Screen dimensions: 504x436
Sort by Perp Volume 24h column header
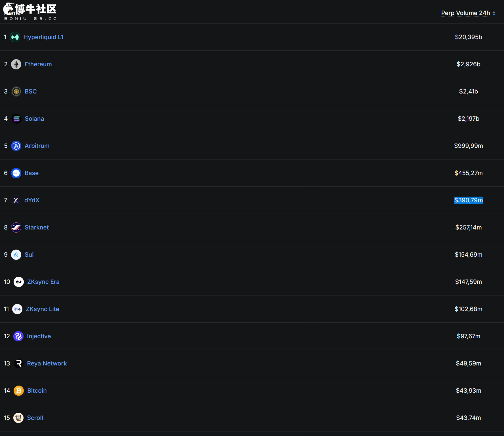(465, 13)
